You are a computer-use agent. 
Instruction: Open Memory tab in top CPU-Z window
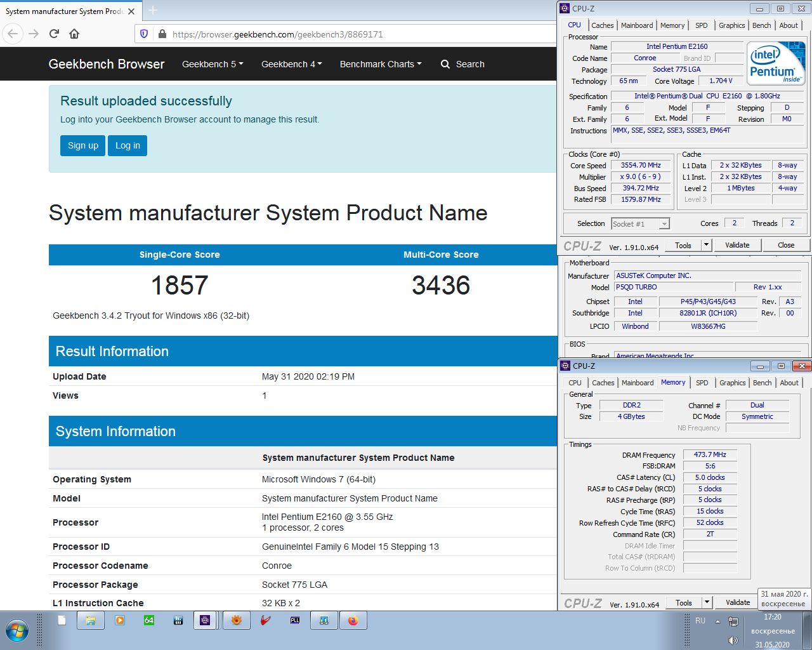point(672,25)
